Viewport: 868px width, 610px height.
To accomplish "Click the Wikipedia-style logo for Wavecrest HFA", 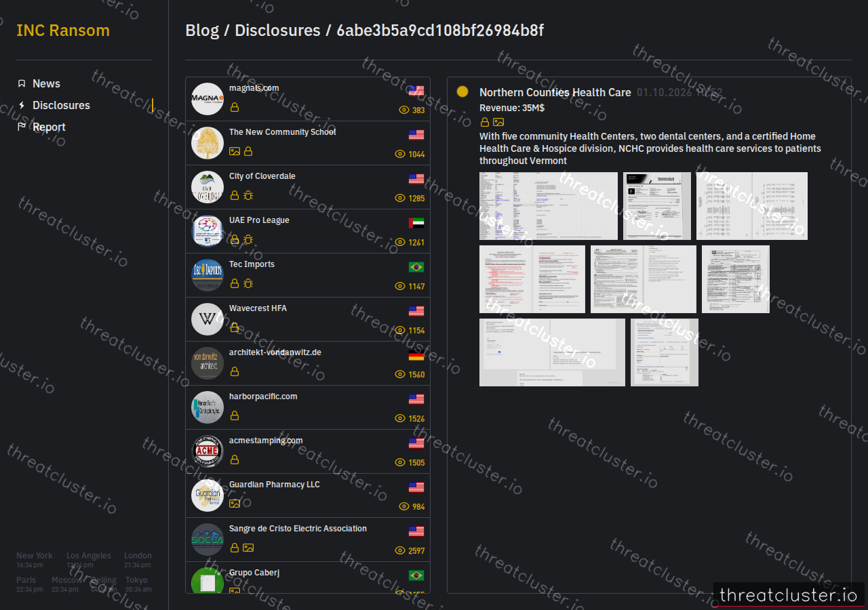I will 208,319.
